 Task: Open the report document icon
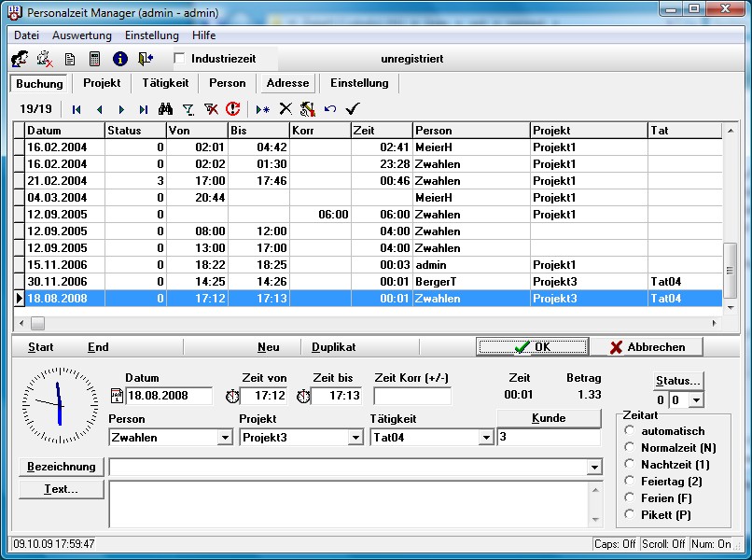click(70, 60)
